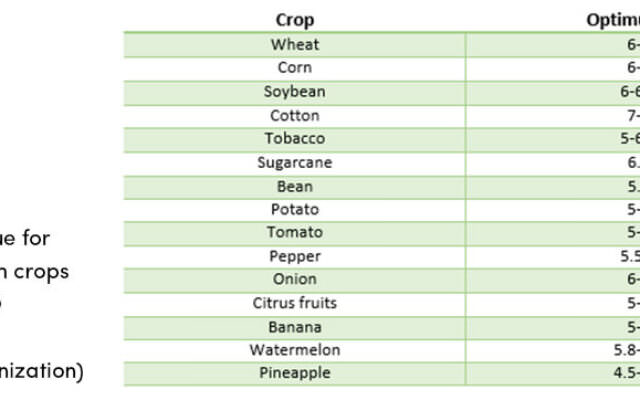Select the Corn cell in table

pyautogui.click(x=295, y=67)
